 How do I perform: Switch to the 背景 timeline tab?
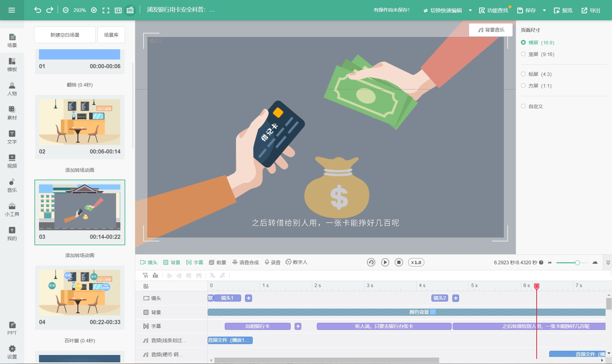point(172,262)
